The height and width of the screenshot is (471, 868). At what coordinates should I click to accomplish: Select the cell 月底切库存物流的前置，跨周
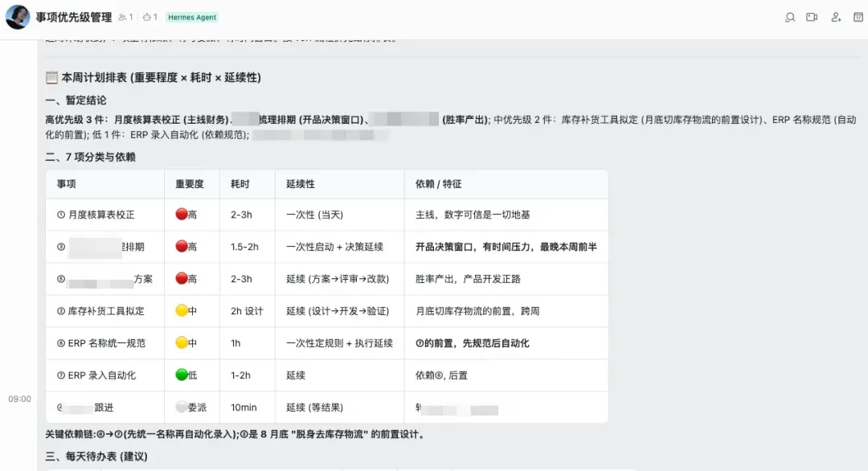[x=477, y=311]
